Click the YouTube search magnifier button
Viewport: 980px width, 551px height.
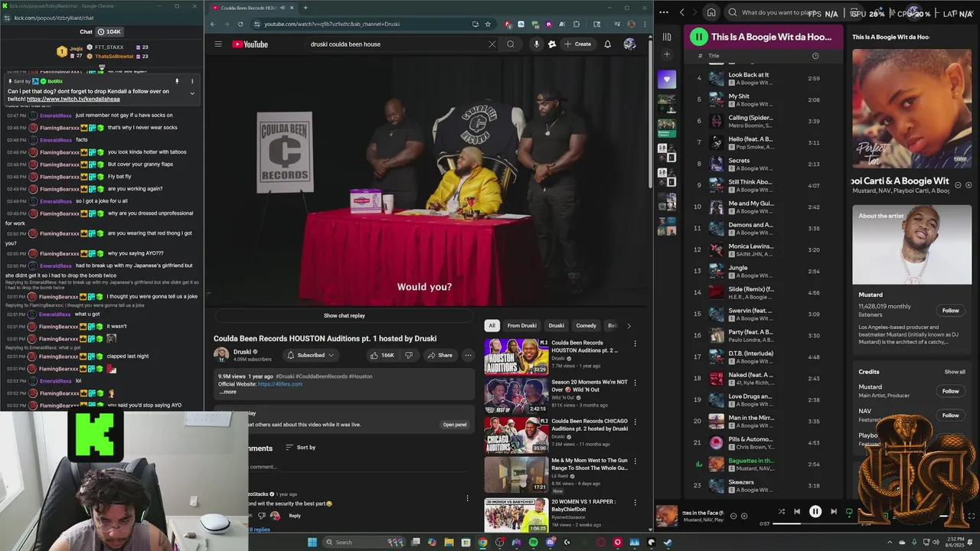(511, 44)
